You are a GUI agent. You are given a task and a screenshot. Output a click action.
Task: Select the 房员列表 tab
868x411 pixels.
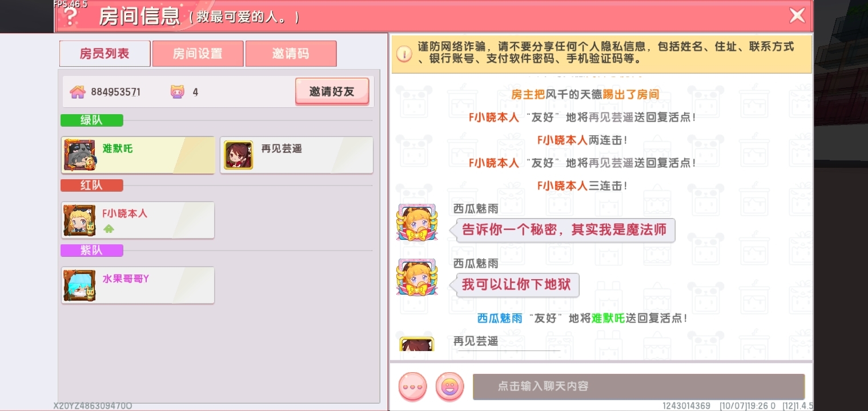[x=105, y=54]
